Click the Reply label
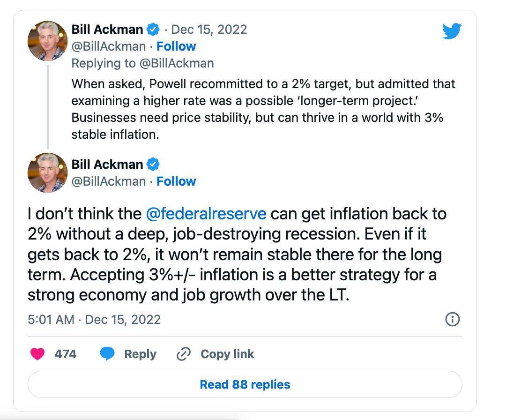The height and width of the screenshot is (420, 506). (x=140, y=354)
